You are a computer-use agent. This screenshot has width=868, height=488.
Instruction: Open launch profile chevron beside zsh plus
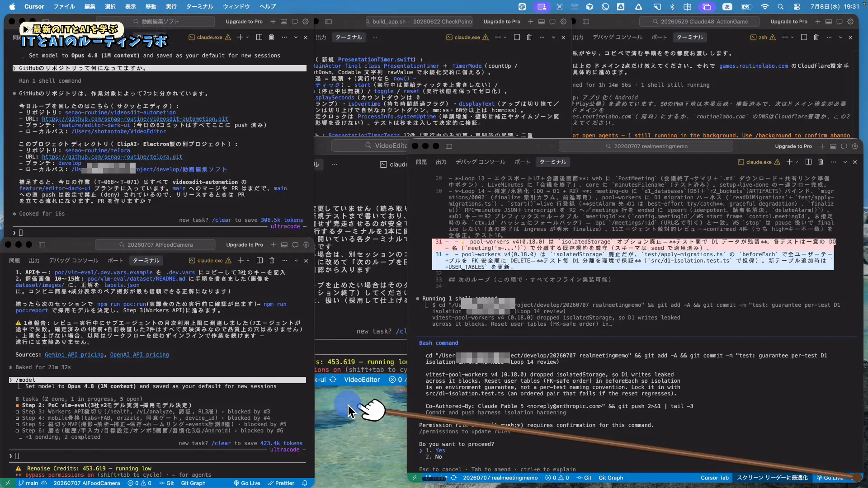pyautogui.click(x=792, y=37)
